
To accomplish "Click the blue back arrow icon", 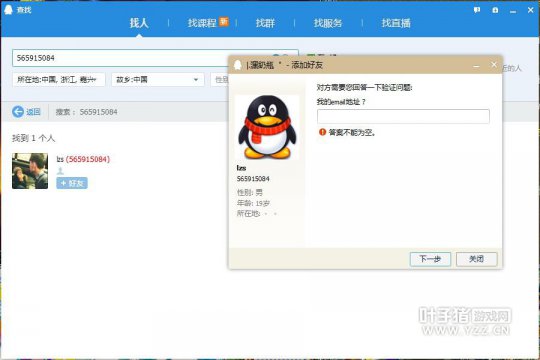I will [x=18, y=112].
